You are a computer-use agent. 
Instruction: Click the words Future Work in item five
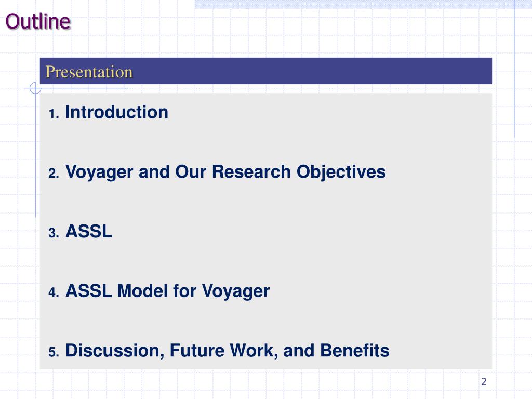click(x=223, y=351)
